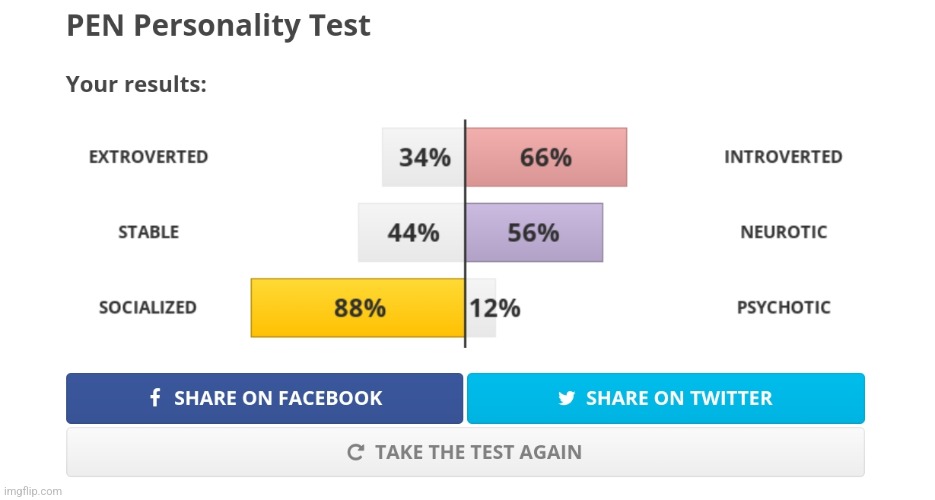Click the gray 34% extroverted bar
Screen dimensions: 935x500
pos(423,157)
